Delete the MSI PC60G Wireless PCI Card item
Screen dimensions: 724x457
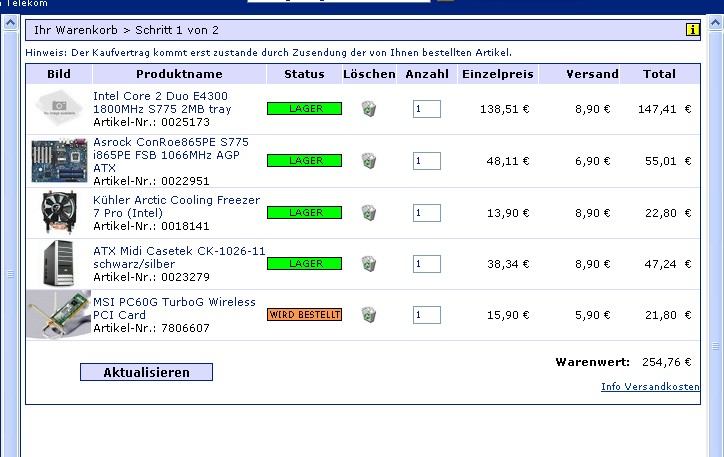(368, 315)
